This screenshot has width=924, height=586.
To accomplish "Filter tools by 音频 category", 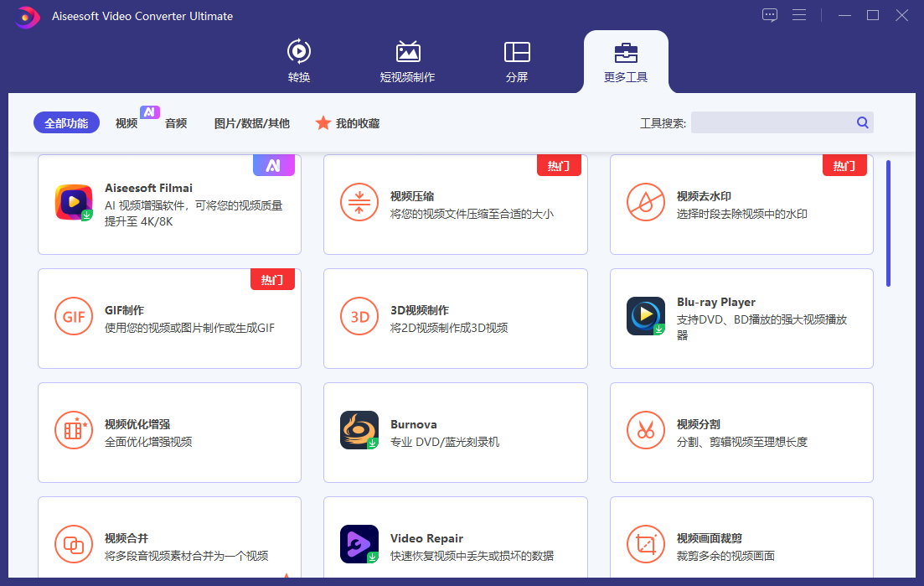I will point(176,123).
